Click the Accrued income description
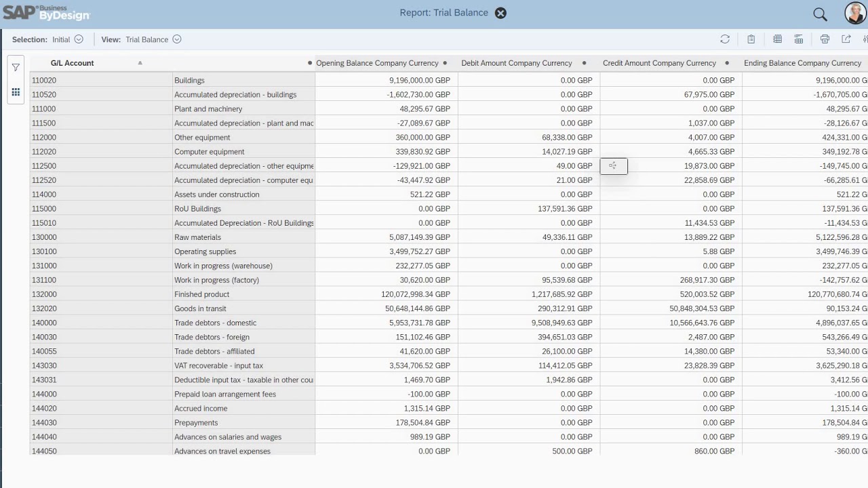Screen dimensions: 868x488 pos(201,407)
